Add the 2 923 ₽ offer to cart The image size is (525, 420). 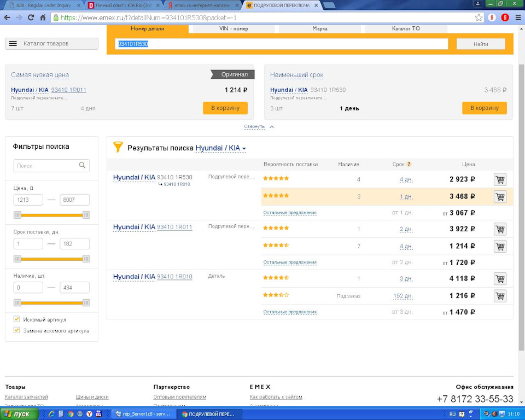[500, 179]
